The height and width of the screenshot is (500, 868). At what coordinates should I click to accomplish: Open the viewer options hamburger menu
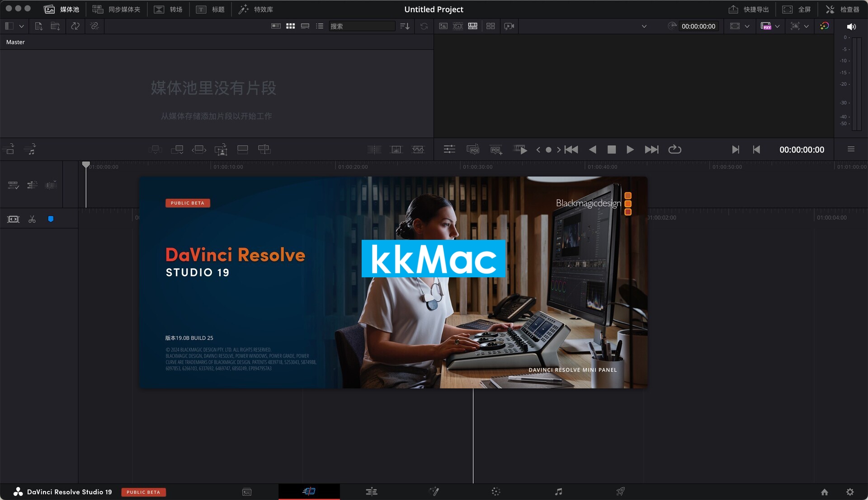[851, 149]
